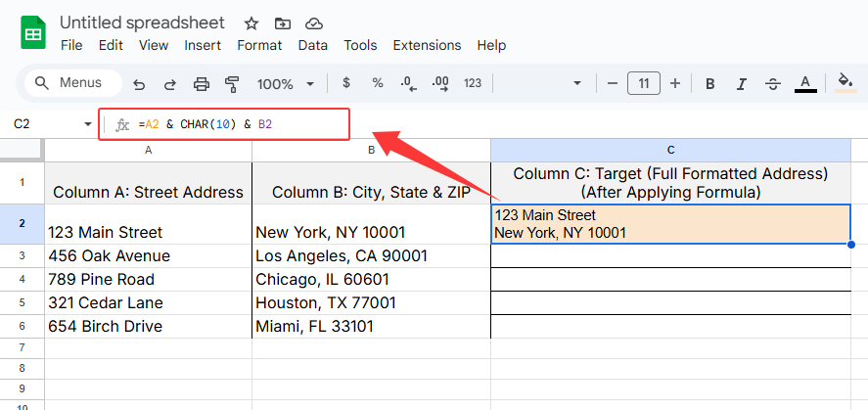Open the Extensions menu
Screen dimensions: 868x410
[427, 45]
